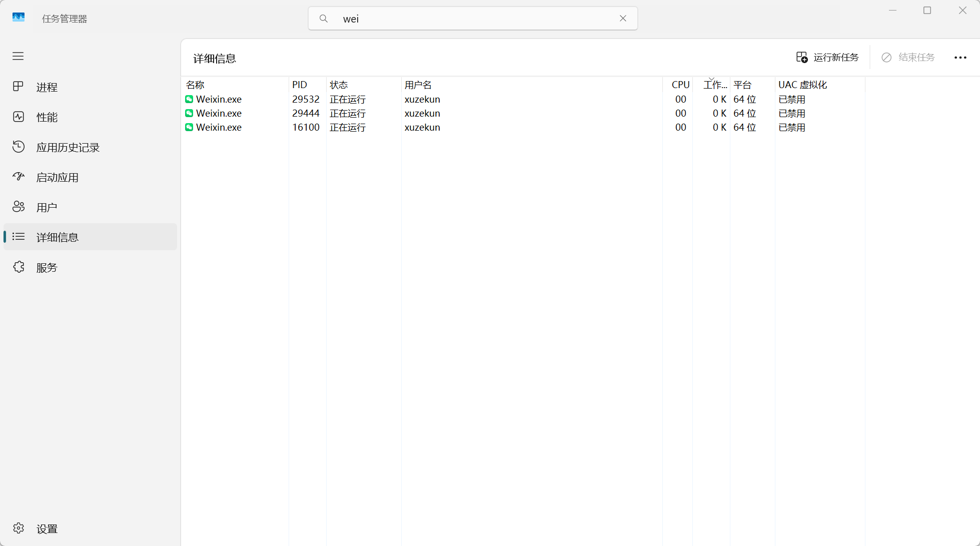Select the Weixin.exe row with PID 16100
The width and height of the screenshot is (980, 546).
pyautogui.click(x=219, y=127)
